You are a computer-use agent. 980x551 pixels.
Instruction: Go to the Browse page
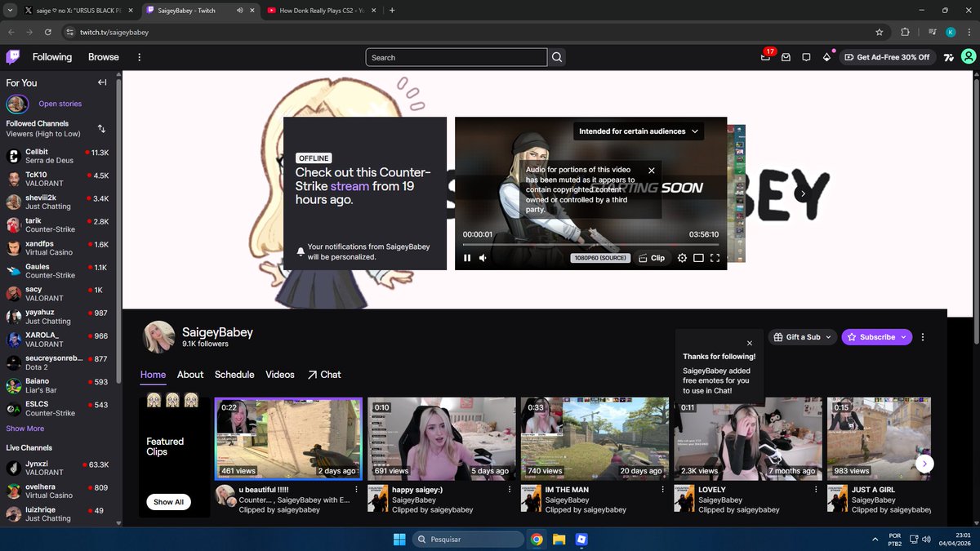point(104,57)
